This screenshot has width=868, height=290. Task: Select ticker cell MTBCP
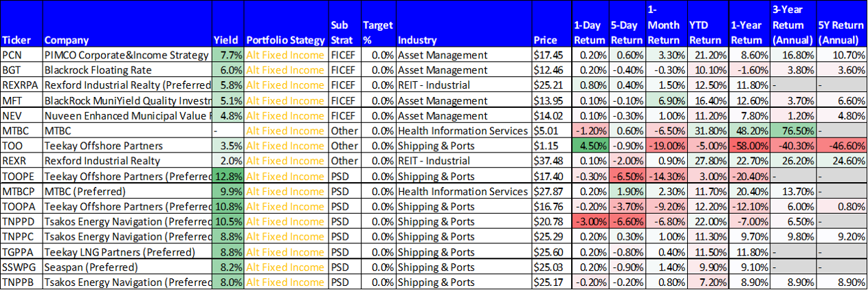click(x=21, y=191)
